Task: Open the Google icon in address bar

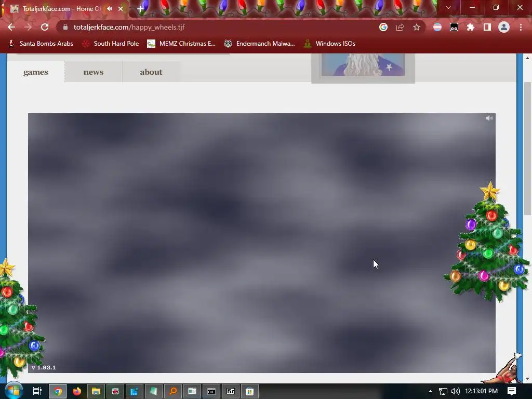Action: (x=383, y=27)
